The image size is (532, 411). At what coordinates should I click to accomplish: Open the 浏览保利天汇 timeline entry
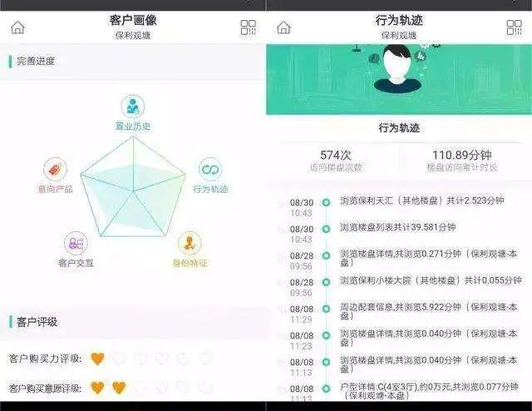pos(422,201)
